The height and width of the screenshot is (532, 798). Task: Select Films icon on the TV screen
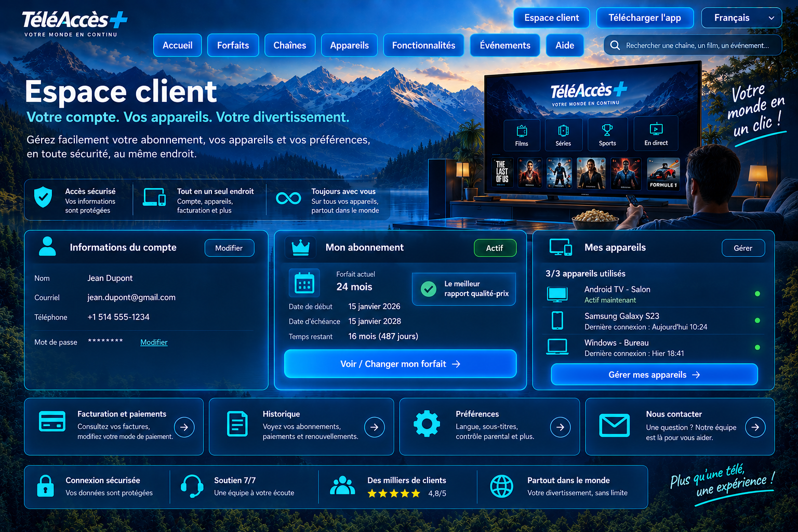coord(522,131)
